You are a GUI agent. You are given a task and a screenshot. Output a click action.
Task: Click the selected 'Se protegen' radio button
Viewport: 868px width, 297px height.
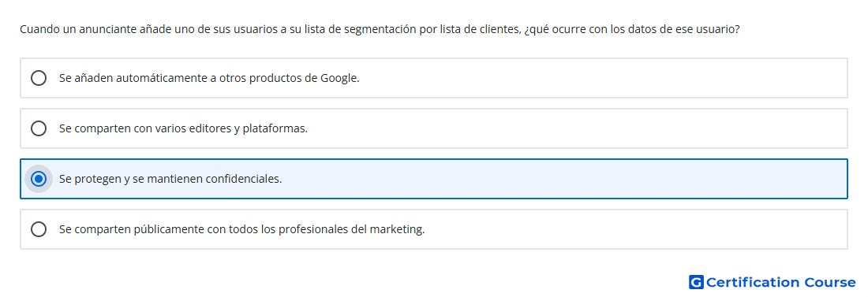tap(39, 179)
